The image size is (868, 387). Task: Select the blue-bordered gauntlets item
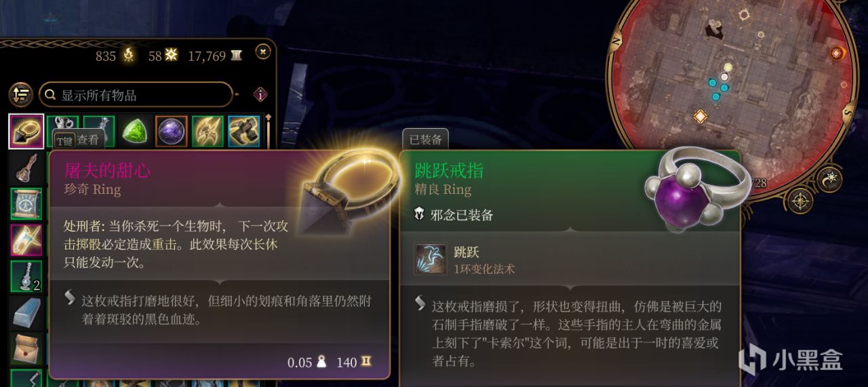244,131
